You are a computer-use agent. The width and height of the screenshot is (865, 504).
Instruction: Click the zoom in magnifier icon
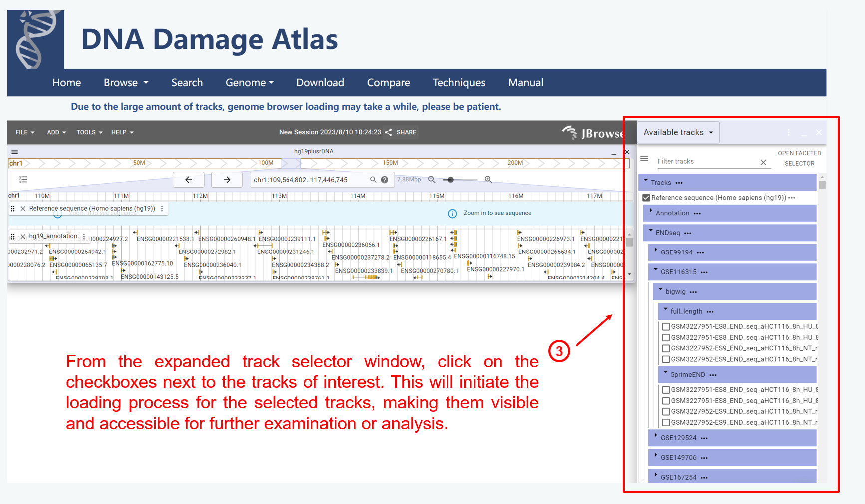click(488, 180)
